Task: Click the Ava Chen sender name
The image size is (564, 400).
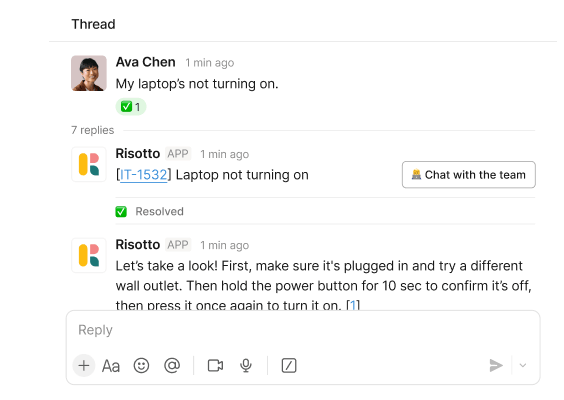Action: [x=145, y=62]
